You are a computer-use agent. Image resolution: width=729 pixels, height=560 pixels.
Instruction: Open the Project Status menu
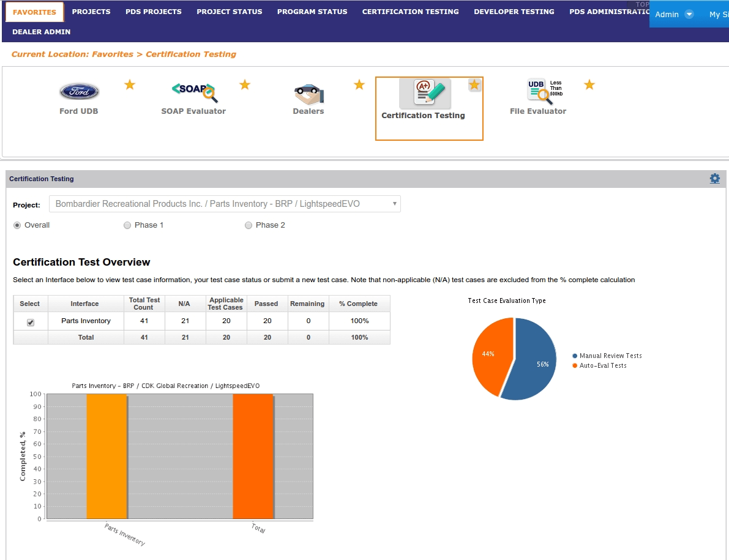pyautogui.click(x=229, y=12)
